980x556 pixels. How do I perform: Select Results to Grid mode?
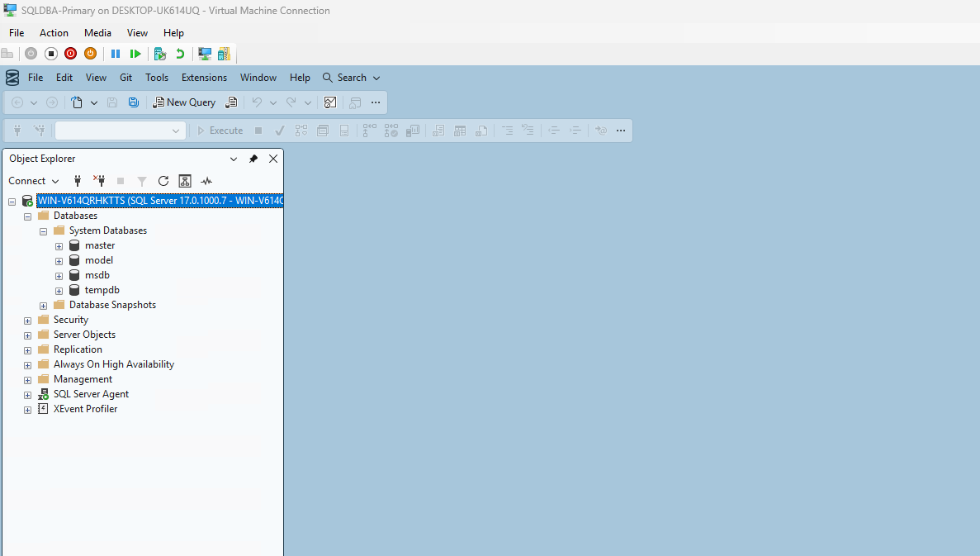pos(460,131)
